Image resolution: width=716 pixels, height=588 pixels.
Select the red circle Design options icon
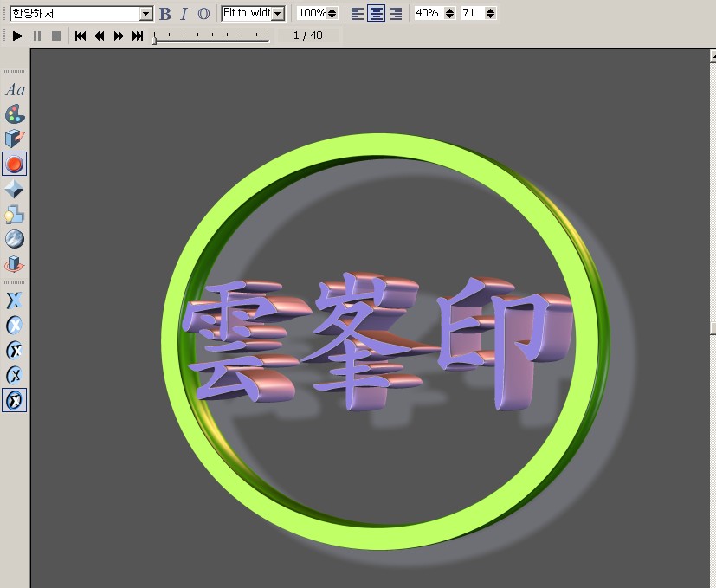click(x=15, y=164)
